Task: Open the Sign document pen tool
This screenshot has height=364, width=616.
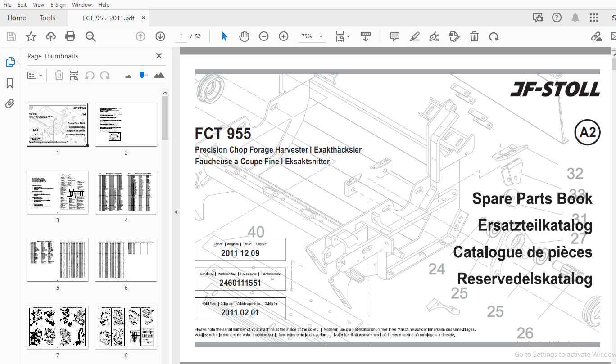Action: pos(435,36)
